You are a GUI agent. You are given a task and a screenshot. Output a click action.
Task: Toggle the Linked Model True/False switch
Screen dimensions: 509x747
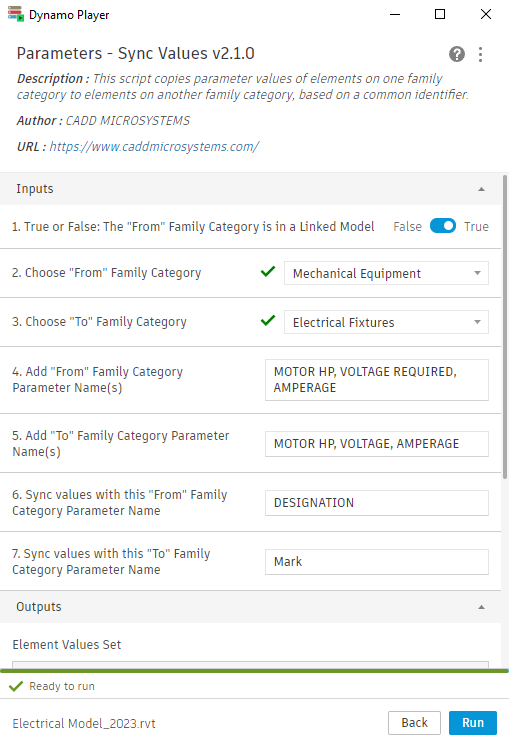(x=443, y=226)
